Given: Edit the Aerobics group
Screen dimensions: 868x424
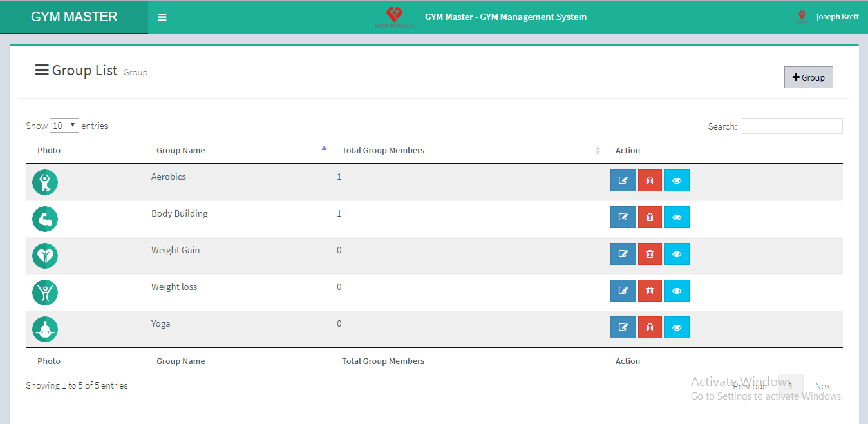Looking at the screenshot, I should point(623,180).
